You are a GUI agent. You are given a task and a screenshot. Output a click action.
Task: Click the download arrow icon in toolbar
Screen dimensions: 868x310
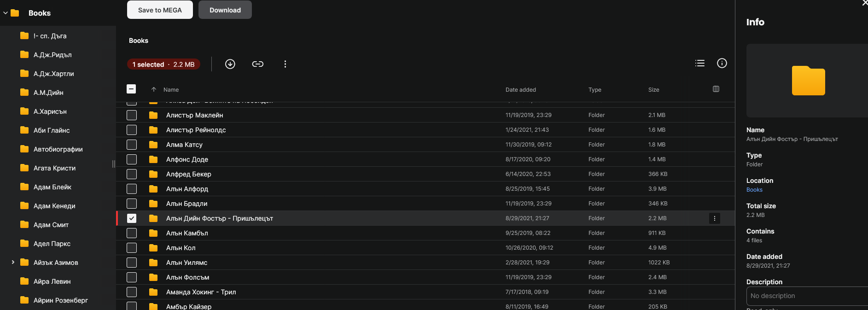pos(230,64)
